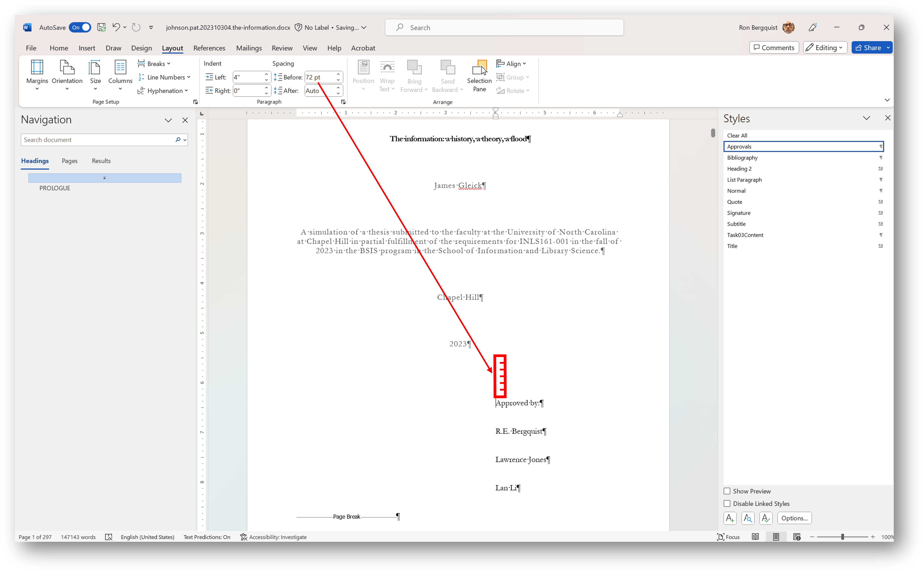This screenshot has height=572, width=924.
Task: Open the Columns gallery
Action: (x=120, y=75)
